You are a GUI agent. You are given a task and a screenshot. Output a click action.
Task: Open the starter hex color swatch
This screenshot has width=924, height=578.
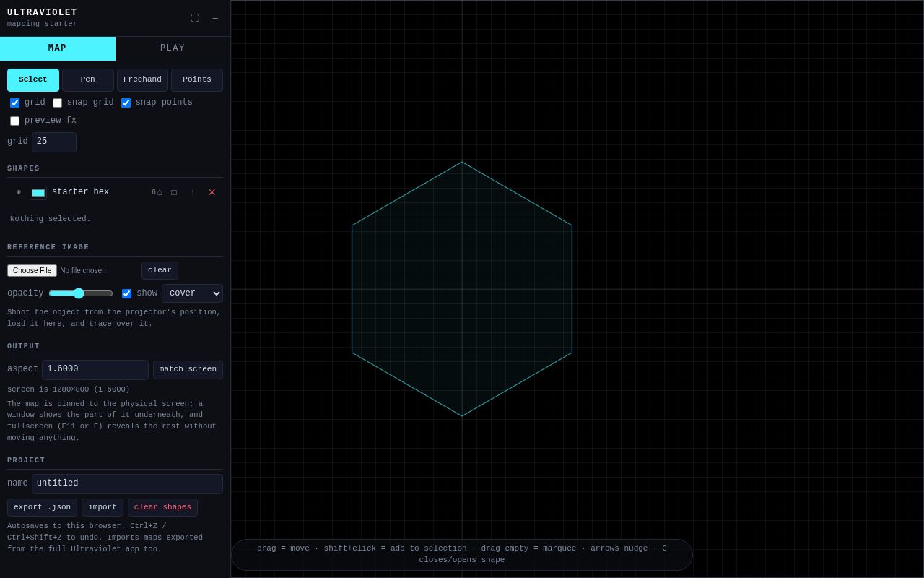click(x=38, y=193)
